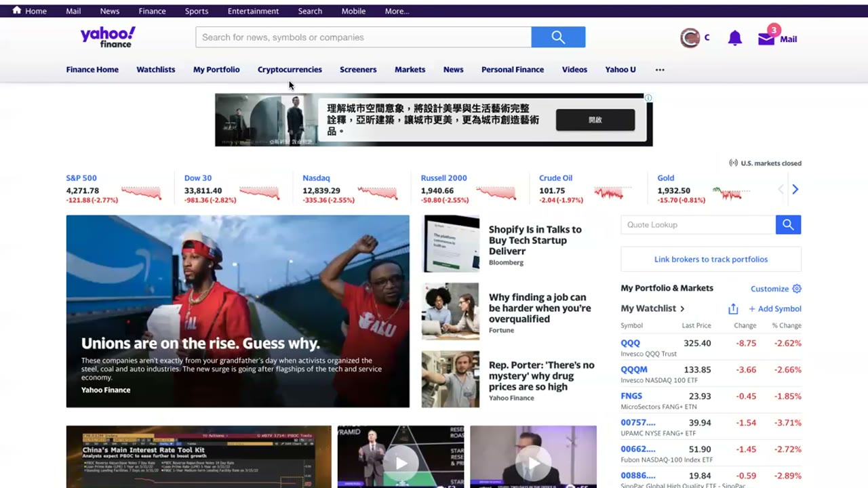
Task: Open Gold quote link
Action: 665,178
